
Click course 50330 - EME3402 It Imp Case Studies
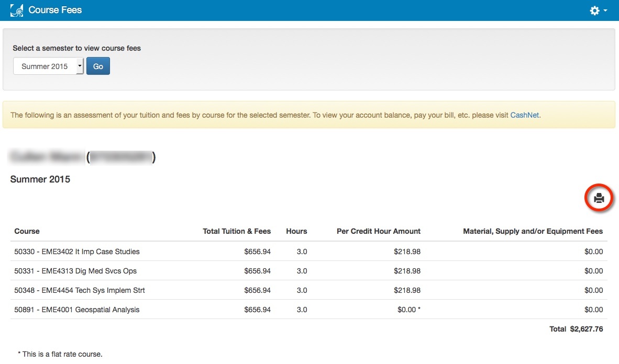point(77,252)
